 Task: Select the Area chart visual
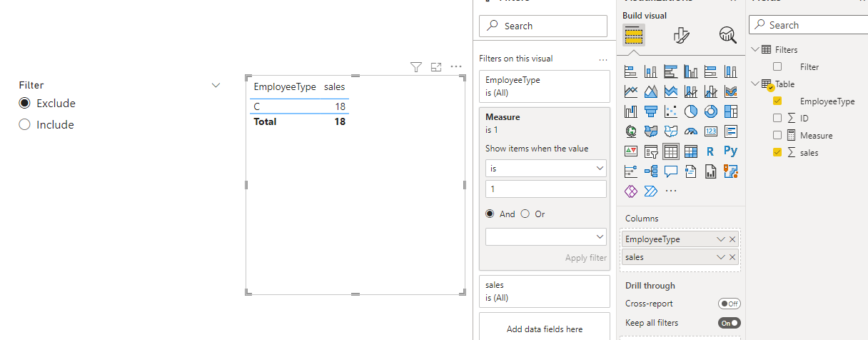[x=651, y=91]
